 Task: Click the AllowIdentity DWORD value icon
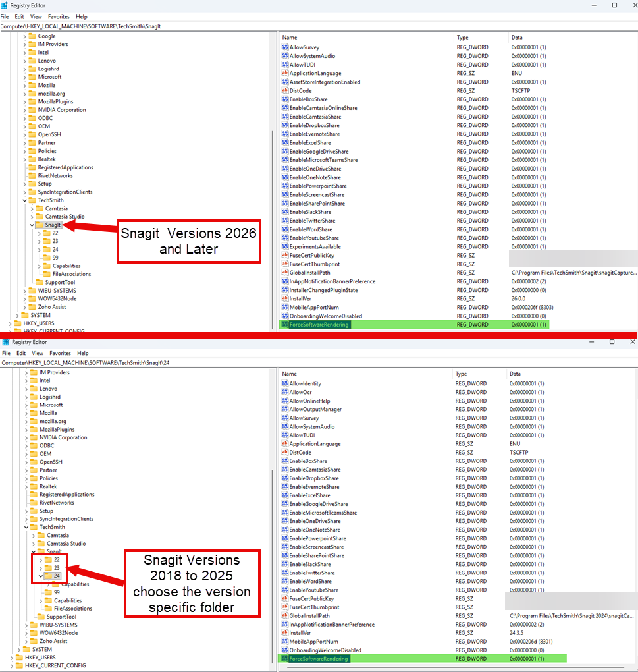coord(285,383)
